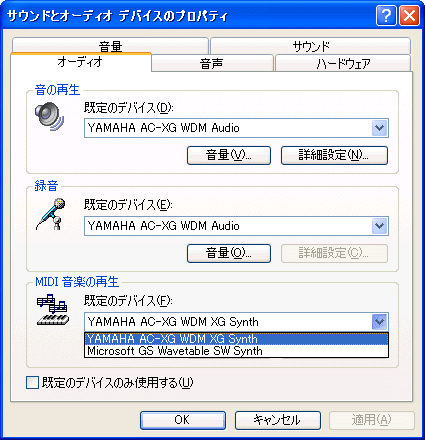Viewport: 425px width, 440px height.
Task: Click the OK button
Action: (x=183, y=420)
